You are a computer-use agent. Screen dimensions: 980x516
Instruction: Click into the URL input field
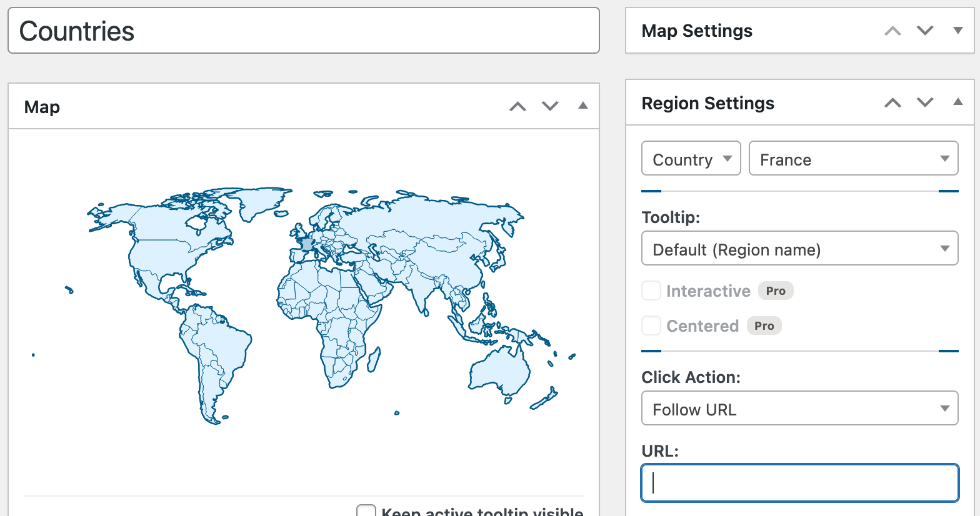799,483
